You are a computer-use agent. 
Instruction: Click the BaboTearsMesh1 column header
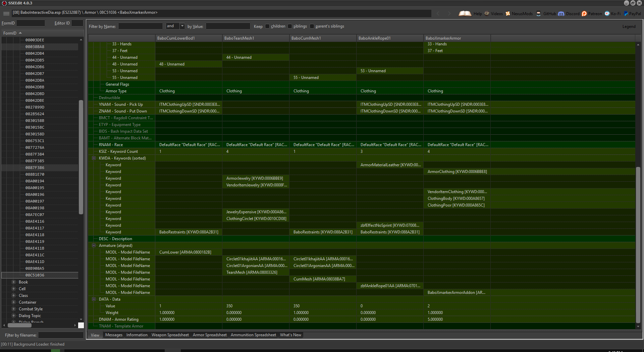pyautogui.click(x=256, y=38)
